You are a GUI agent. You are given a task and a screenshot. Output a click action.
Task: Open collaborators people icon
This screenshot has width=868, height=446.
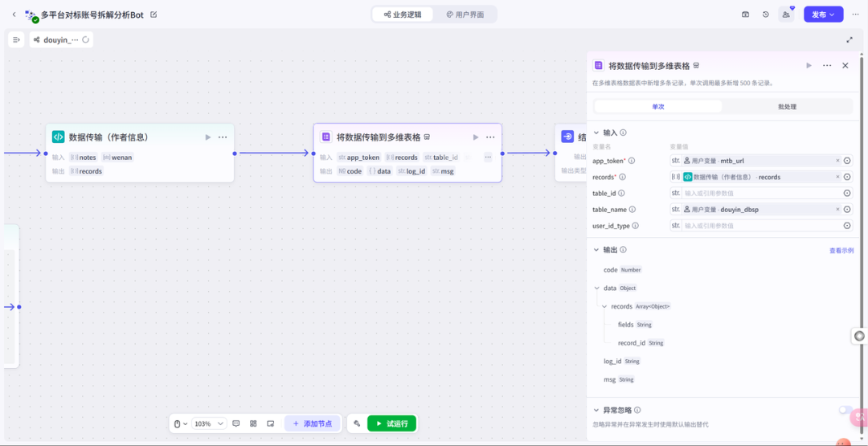786,14
